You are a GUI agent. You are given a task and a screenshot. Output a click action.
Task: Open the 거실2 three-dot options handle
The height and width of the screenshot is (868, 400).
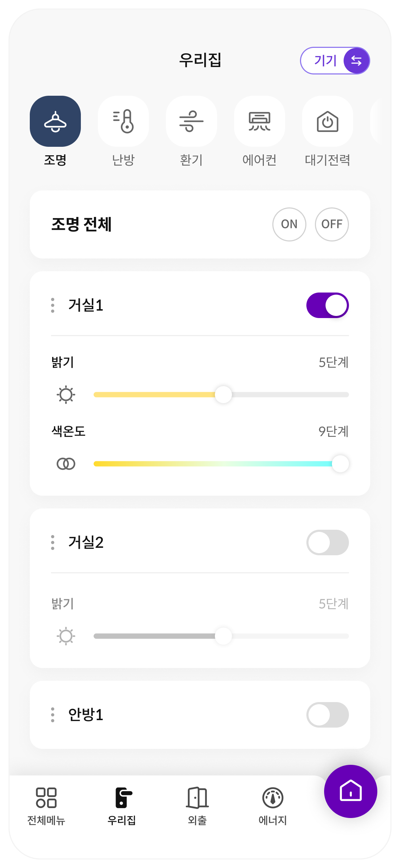coord(53,542)
